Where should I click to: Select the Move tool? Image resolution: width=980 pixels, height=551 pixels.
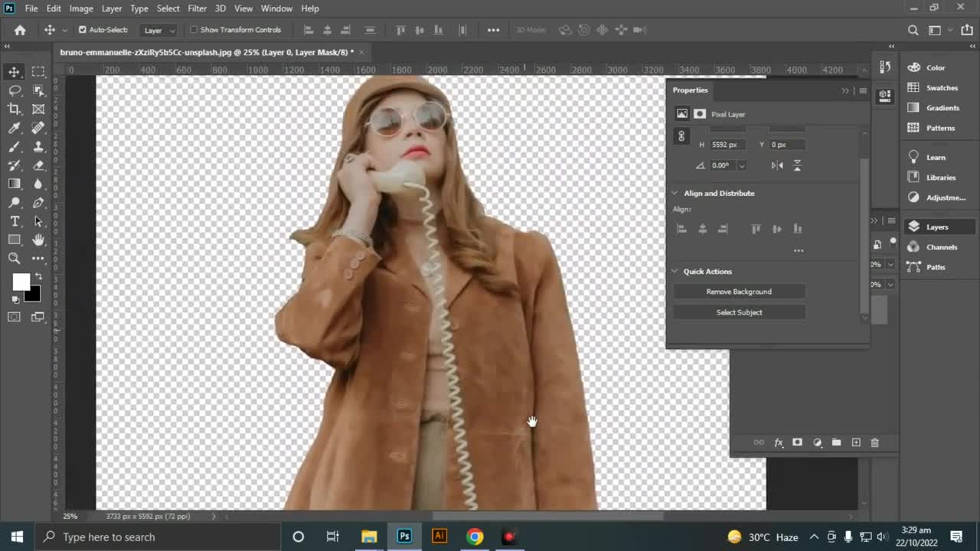[x=15, y=72]
